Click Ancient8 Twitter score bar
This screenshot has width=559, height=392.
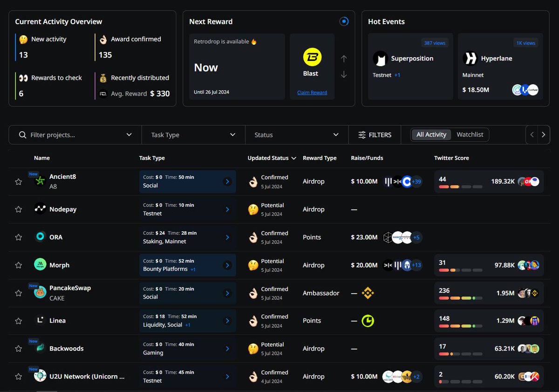click(x=461, y=187)
